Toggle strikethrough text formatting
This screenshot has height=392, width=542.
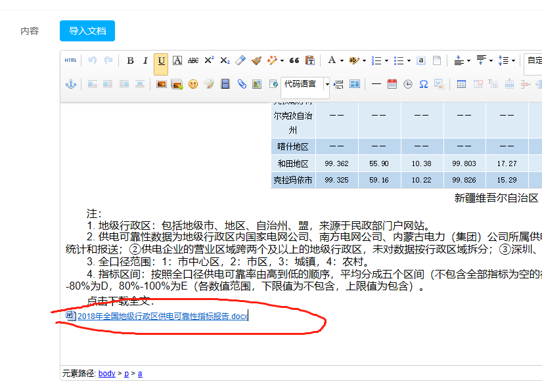click(x=193, y=60)
